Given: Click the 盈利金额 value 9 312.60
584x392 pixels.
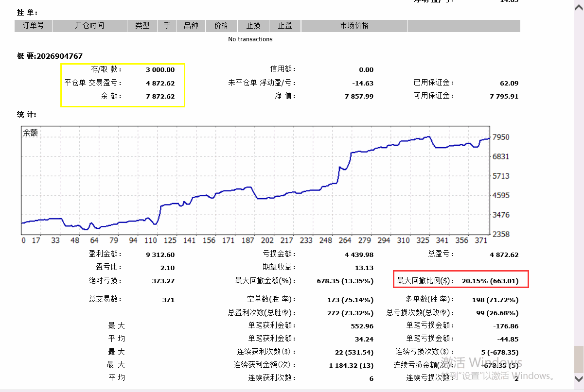Looking at the screenshot, I should coord(160,255).
